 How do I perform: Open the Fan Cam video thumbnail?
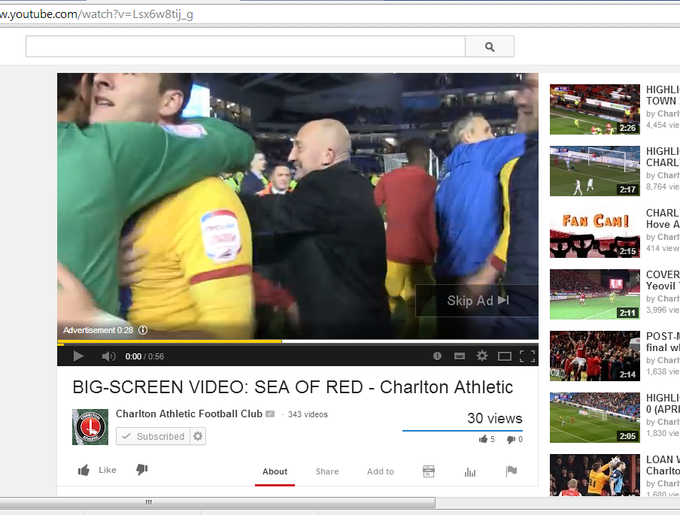(x=595, y=233)
